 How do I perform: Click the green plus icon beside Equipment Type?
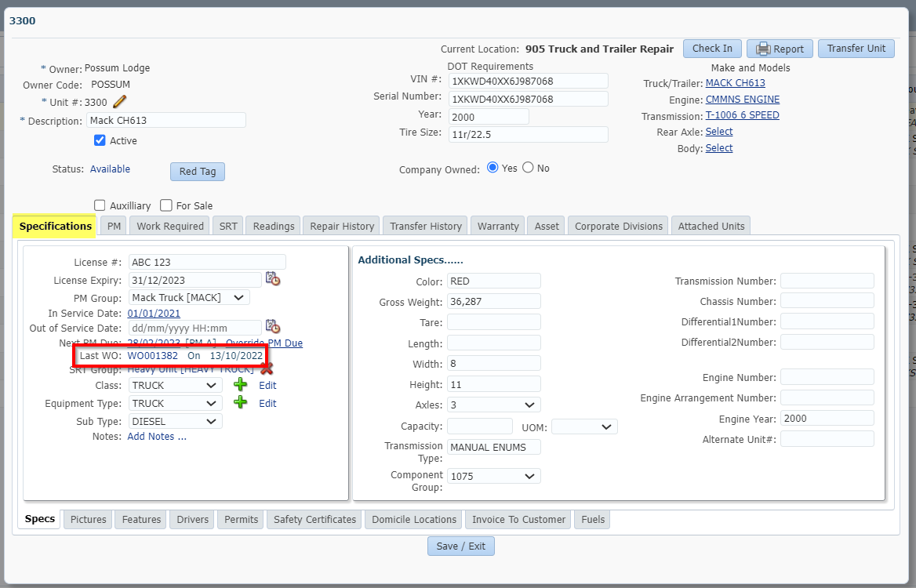coord(240,403)
